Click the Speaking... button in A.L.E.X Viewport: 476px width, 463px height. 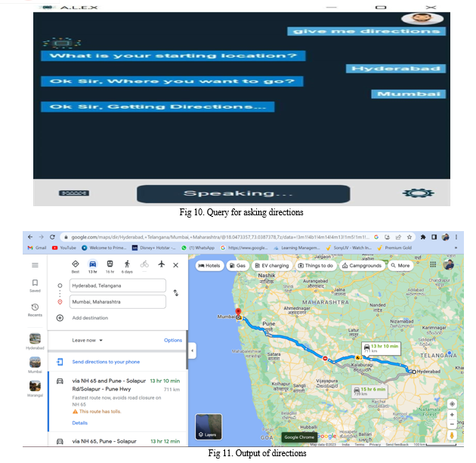tap(243, 194)
